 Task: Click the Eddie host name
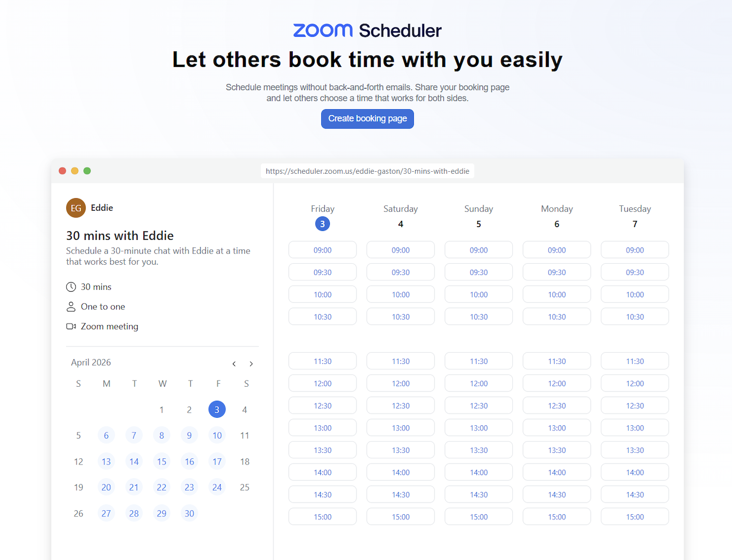coord(102,208)
